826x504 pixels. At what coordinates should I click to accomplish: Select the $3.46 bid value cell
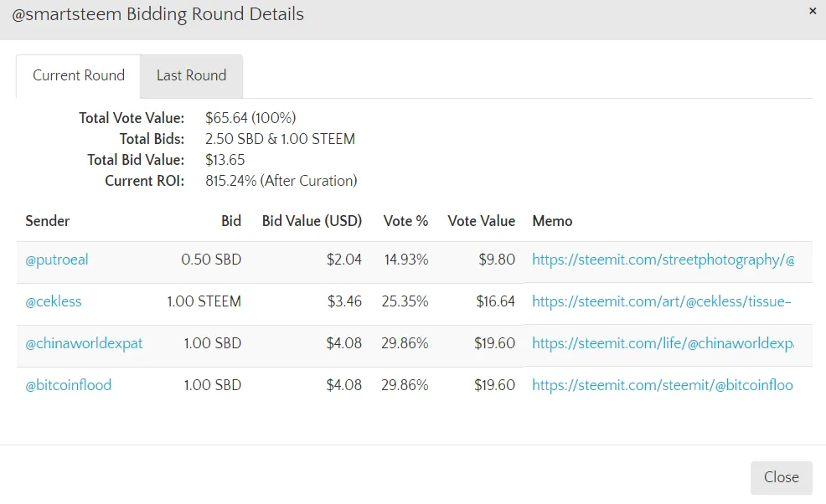click(x=344, y=301)
